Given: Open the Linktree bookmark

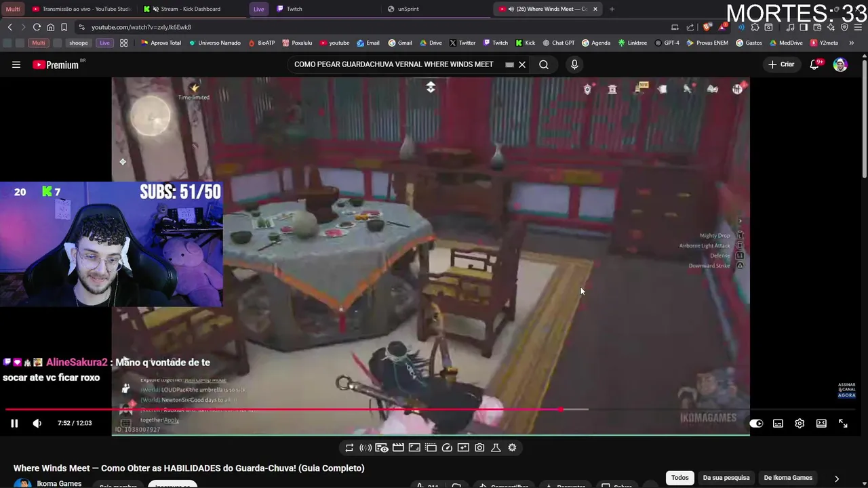Looking at the screenshot, I should 632,43.
